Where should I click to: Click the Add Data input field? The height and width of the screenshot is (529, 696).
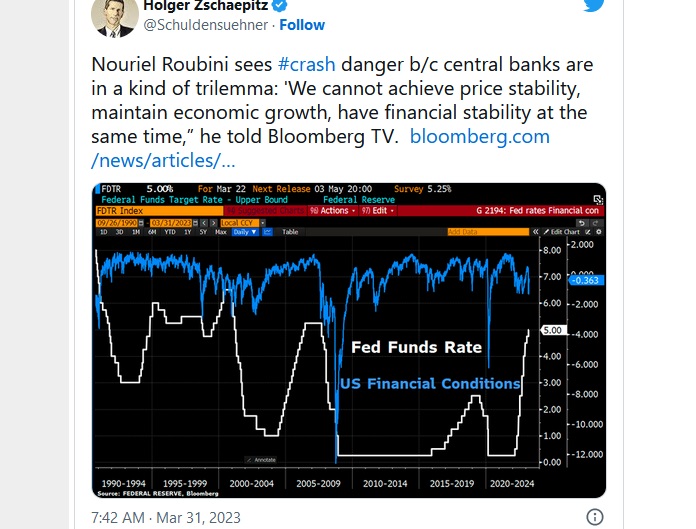click(x=486, y=232)
